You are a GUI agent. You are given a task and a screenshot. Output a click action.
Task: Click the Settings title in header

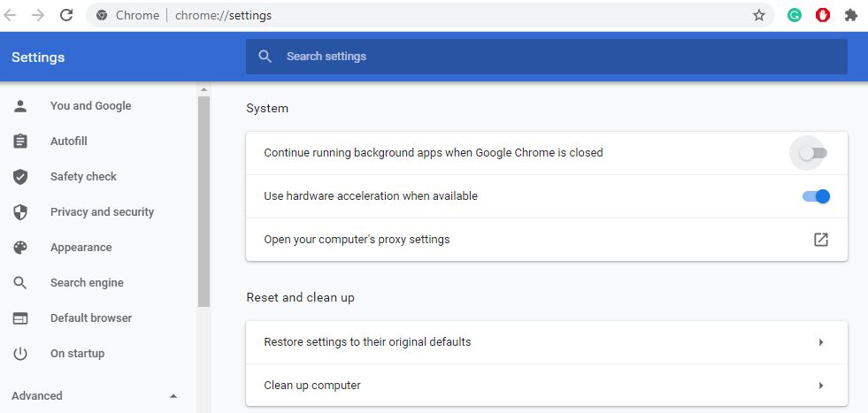coord(38,57)
